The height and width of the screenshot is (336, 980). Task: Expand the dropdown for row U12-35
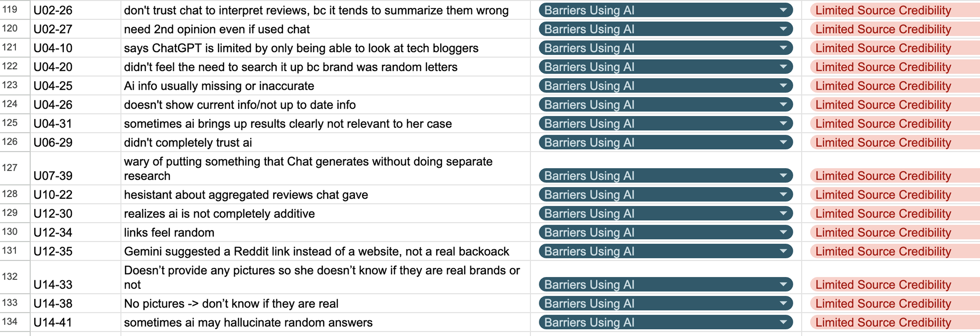(784, 251)
